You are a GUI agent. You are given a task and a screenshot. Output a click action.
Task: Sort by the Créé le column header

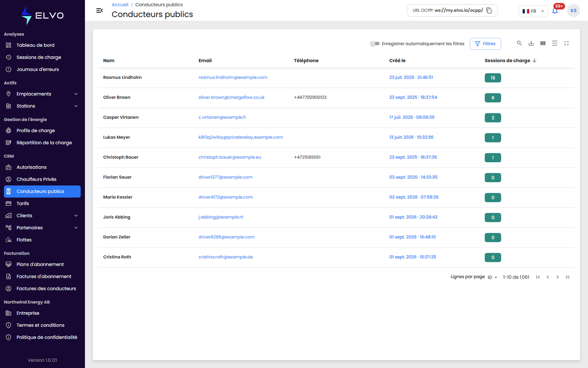point(397,61)
